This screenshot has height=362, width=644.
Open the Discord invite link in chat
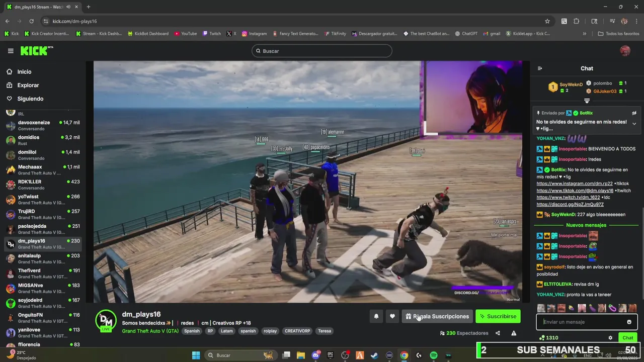click(570, 205)
